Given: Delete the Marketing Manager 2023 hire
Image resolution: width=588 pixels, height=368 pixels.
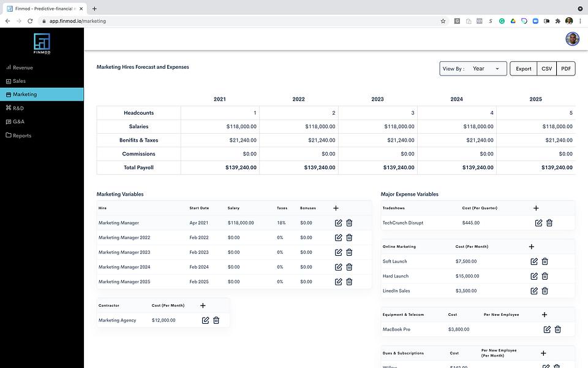Looking at the screenshot, I should click(349, 252).
